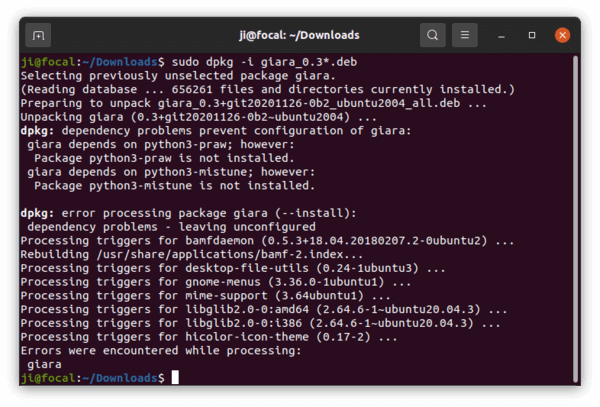Minimize the terminal window
The width and height of the screenshot is (600, 407).
pos(501,36)
